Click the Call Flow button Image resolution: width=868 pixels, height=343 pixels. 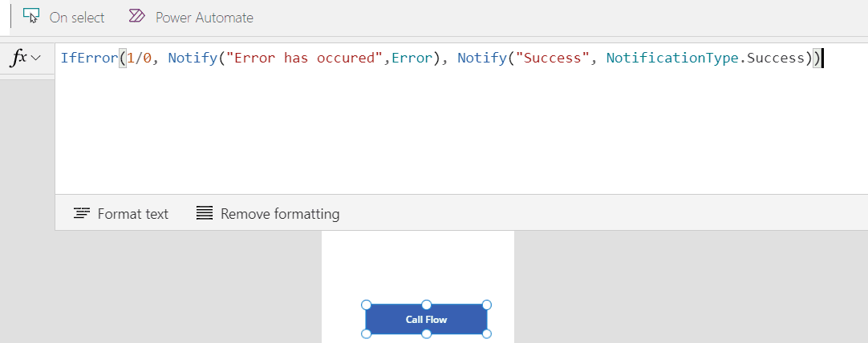coord(426,319)
